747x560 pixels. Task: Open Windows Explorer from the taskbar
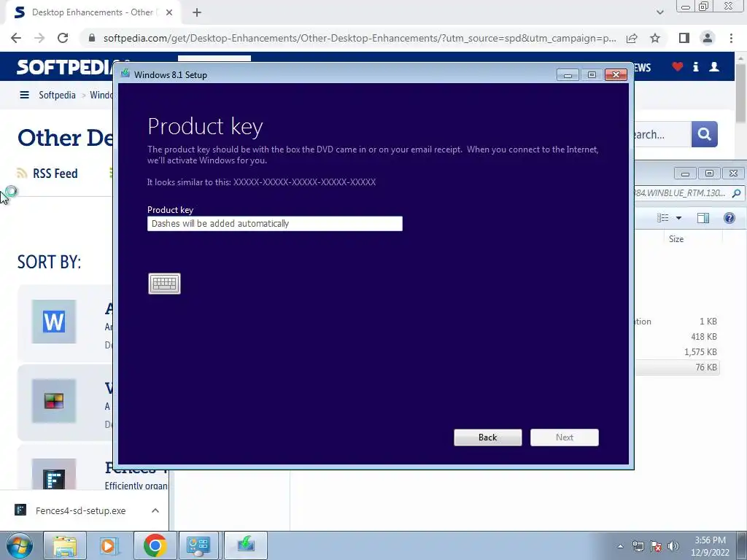(x=65, y=545)
